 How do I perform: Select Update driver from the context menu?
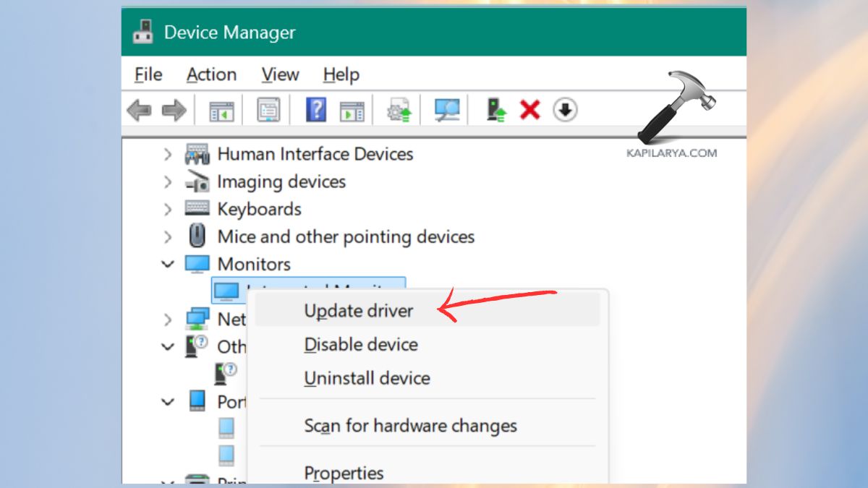[x=358, y=310]
